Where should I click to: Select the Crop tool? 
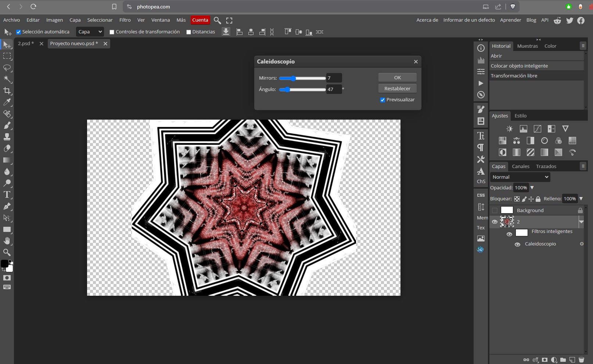(7, 91)
